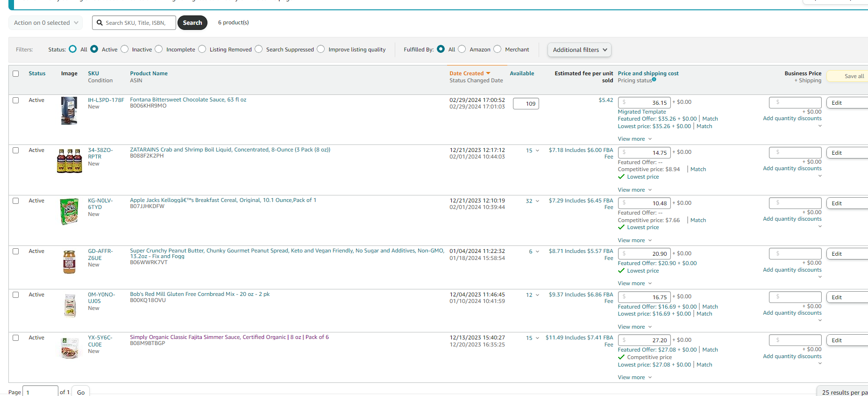
Task: Open Bob's Red Mill Cornbread Mix link
Action: tap(199, 294)
